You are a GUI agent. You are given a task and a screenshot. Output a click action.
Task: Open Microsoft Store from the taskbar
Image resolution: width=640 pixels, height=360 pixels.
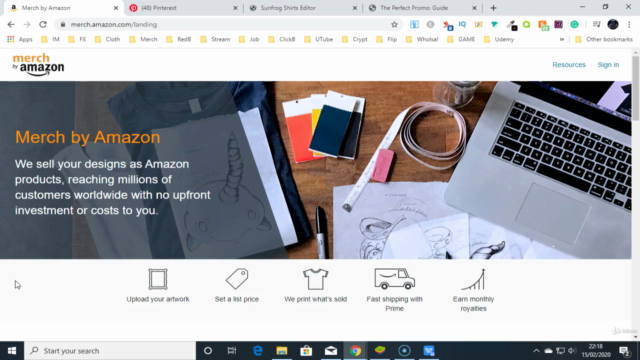(306, 351)
